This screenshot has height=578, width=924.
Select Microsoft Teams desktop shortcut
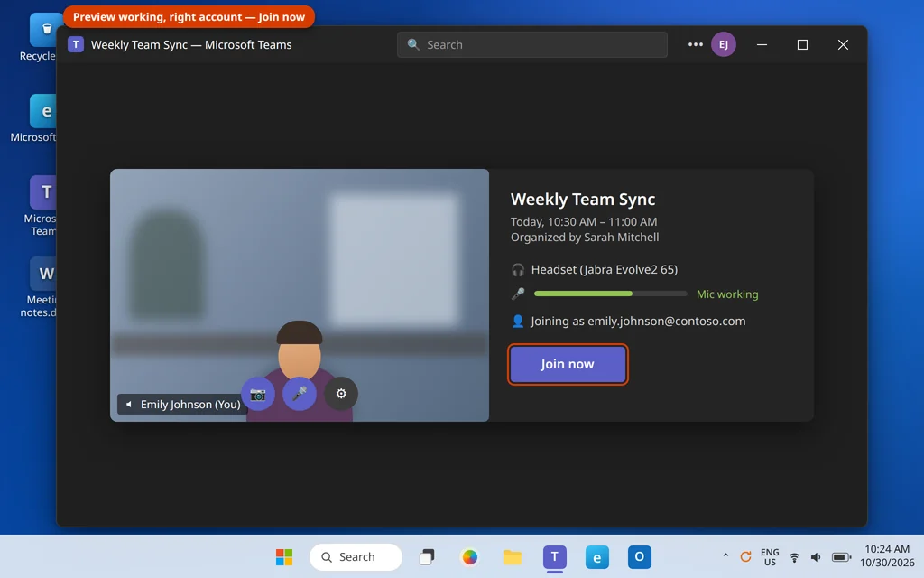pos(42,206)
